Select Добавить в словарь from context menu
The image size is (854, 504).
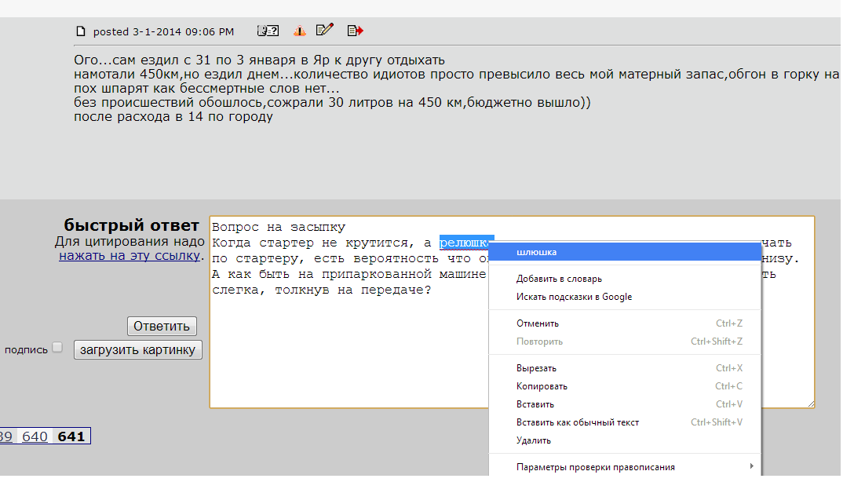coord(625,279)
